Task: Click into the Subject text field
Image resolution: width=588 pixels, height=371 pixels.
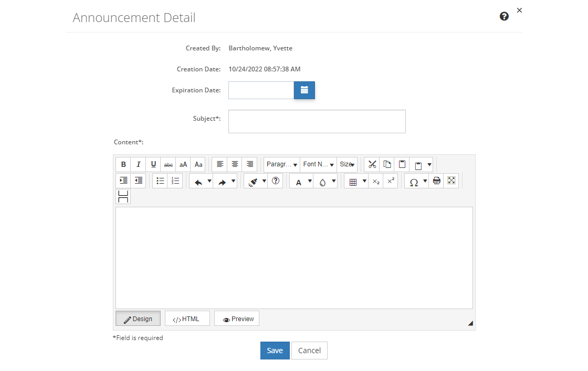Action: (x=317, y=121)
